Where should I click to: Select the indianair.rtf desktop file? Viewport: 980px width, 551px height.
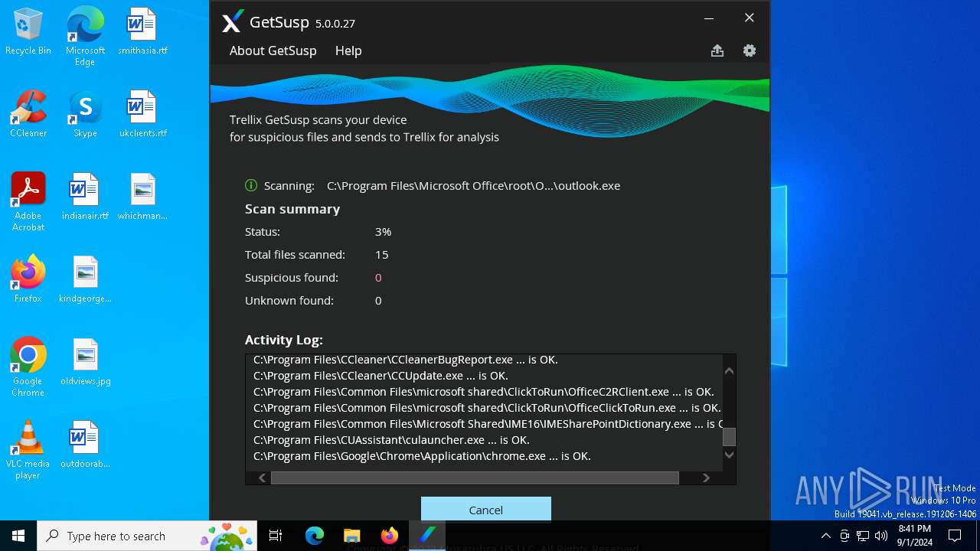[x=85, y=196]
